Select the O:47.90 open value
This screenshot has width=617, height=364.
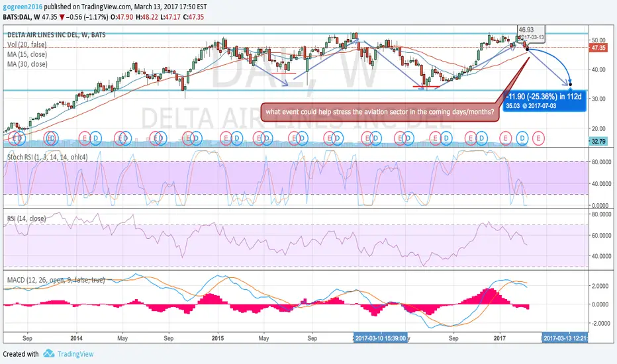pos(122,17)
